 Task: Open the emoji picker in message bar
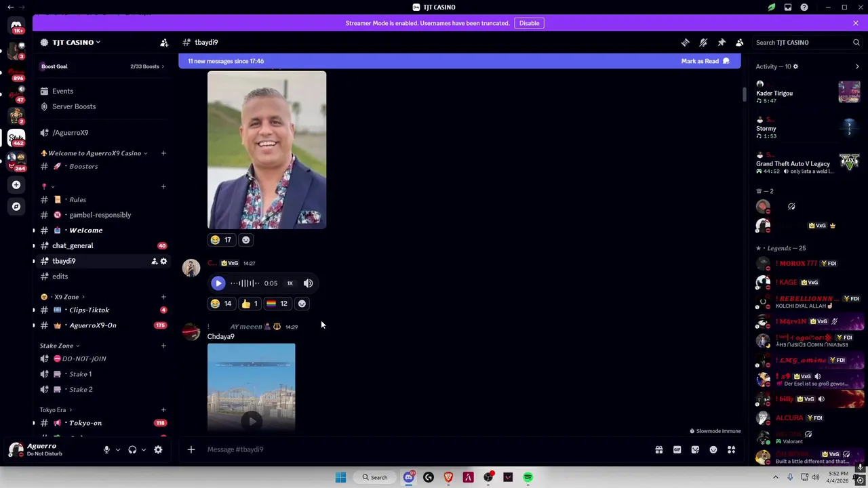(713, 449)
